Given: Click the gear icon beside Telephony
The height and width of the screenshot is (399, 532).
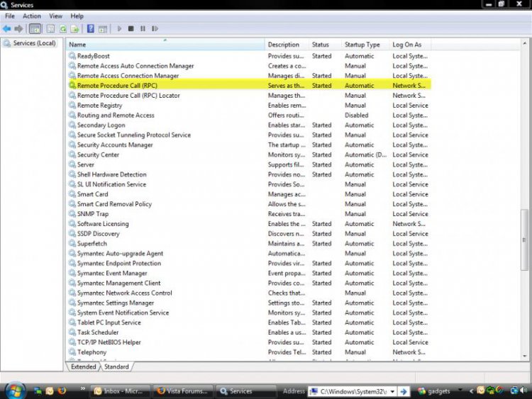Looking at the screenshot, I should click(72, 352).
